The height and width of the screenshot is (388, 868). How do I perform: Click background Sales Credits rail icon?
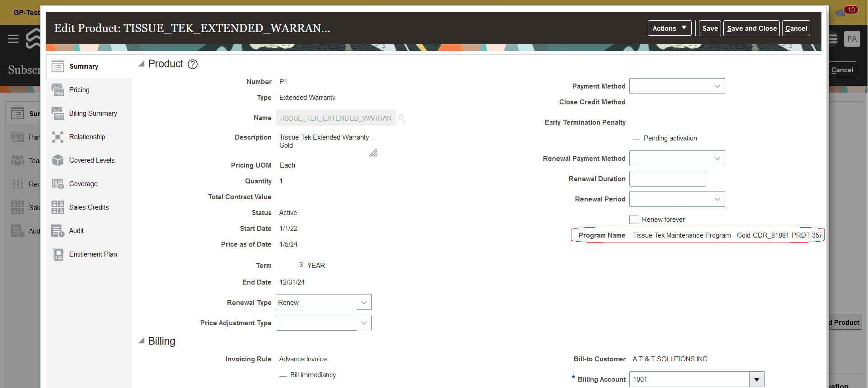coord(18,207)
